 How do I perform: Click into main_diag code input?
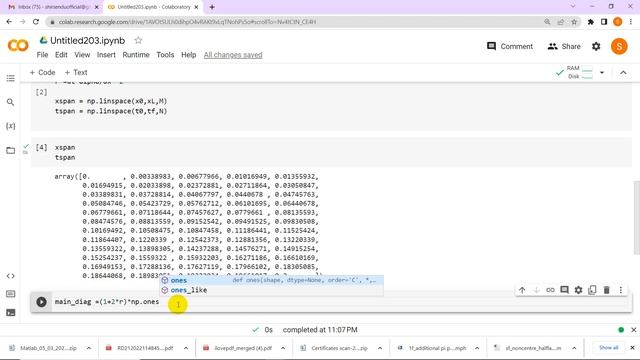point(339,302)
